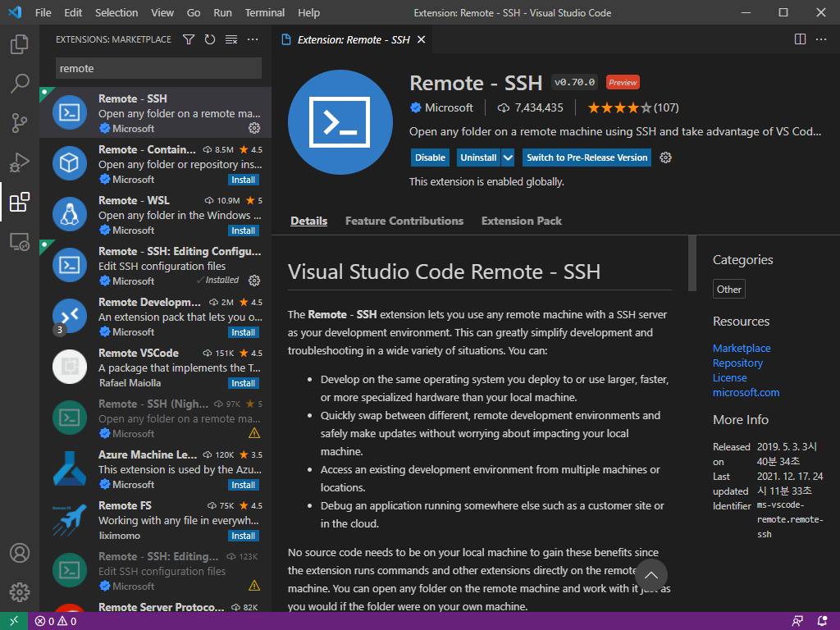Viewport: 840px width, 630px height.
Task: Open the File menu
Action: click(x=43, y=12)
